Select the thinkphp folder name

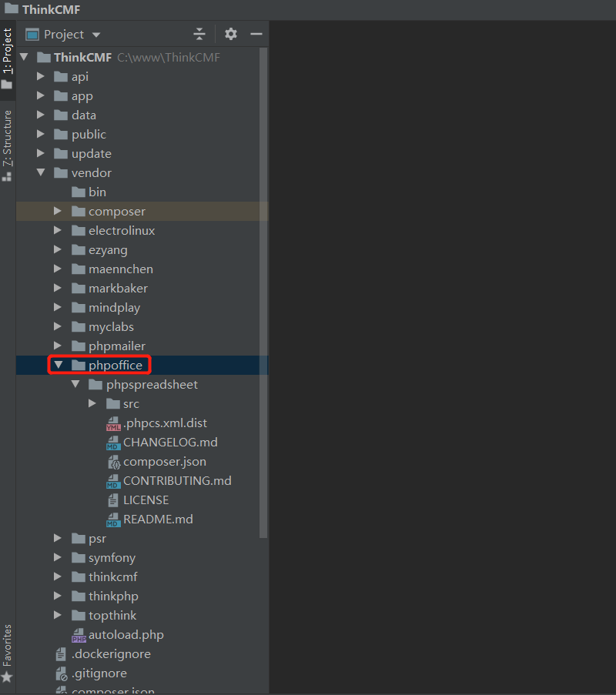(x=113, y=596)
